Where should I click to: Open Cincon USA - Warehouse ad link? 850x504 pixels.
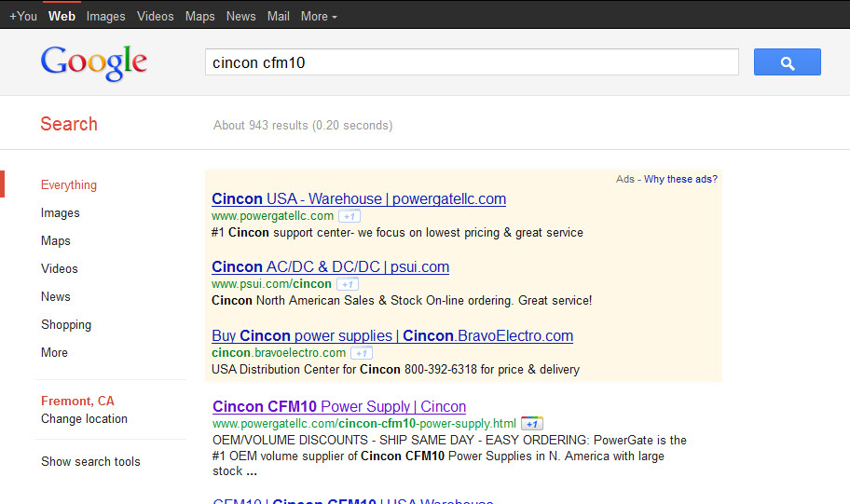coord(359,198)
